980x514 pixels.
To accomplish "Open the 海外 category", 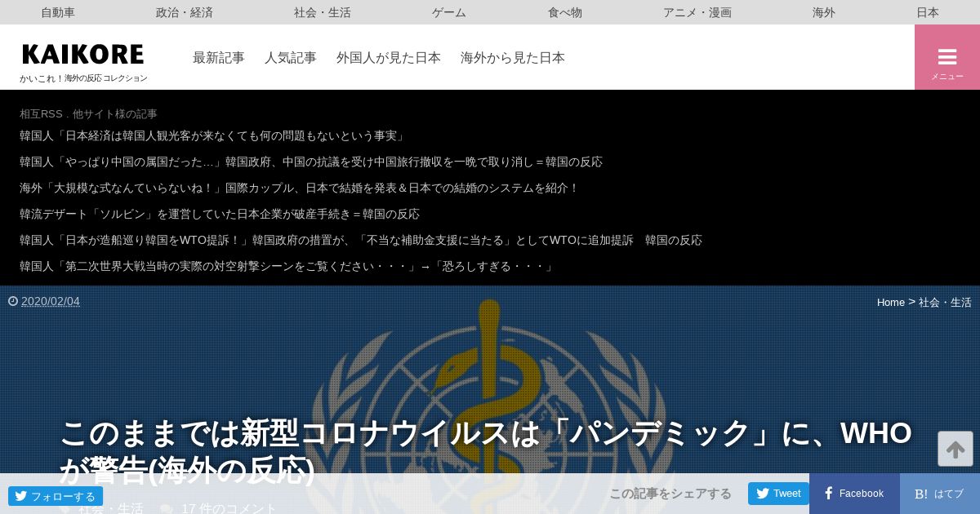I will [x=824, y=12].
